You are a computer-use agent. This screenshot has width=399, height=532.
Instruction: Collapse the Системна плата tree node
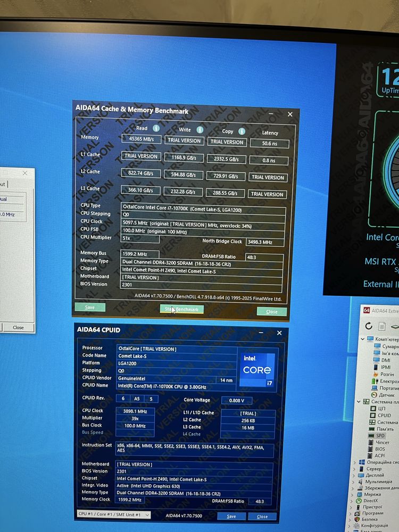pyautogui.click(x=359, y=402)
